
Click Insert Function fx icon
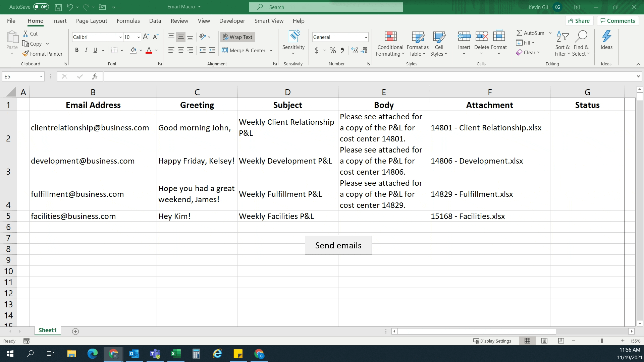click(x=95, y=76)
